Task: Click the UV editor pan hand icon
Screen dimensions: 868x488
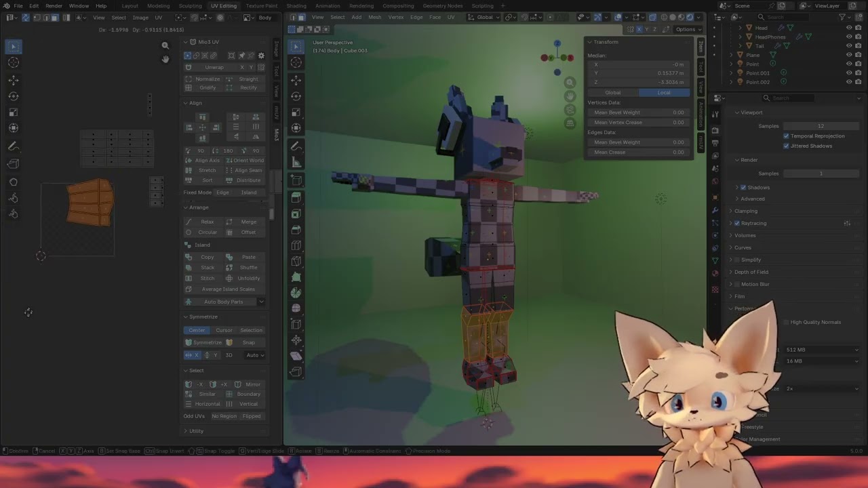Action: click(165, 59)
